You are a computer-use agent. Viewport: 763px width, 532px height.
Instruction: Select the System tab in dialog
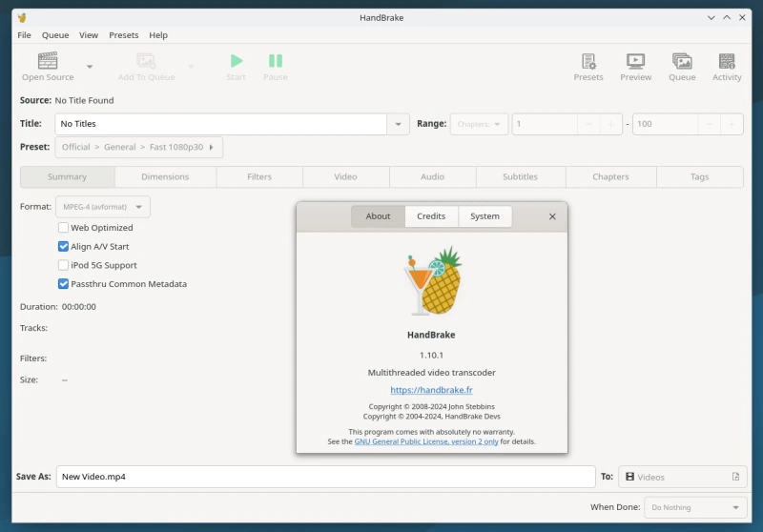coord(485,215)
